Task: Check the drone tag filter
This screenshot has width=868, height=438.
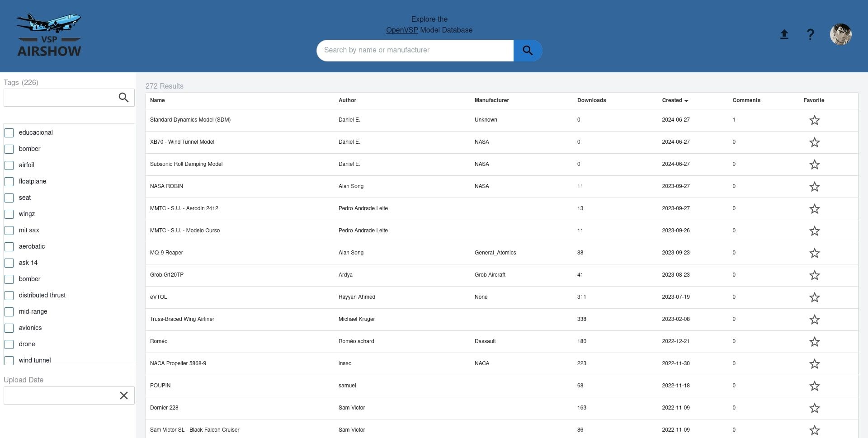Action: [9, 344]
